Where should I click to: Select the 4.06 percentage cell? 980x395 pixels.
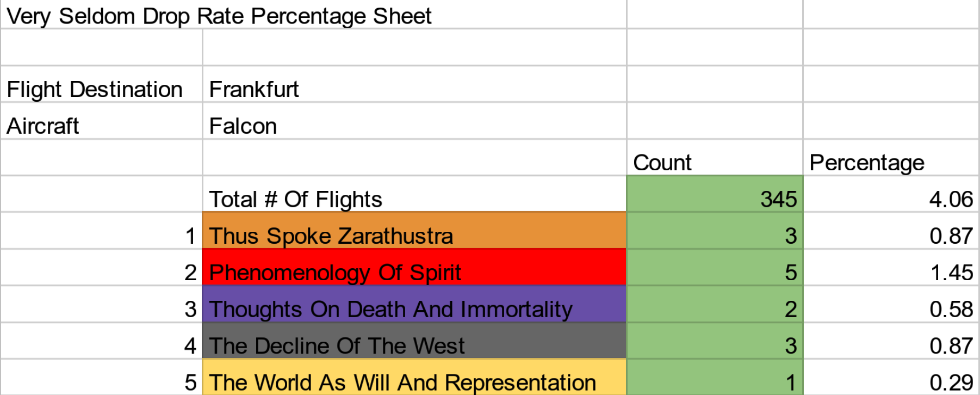(890, 199)
